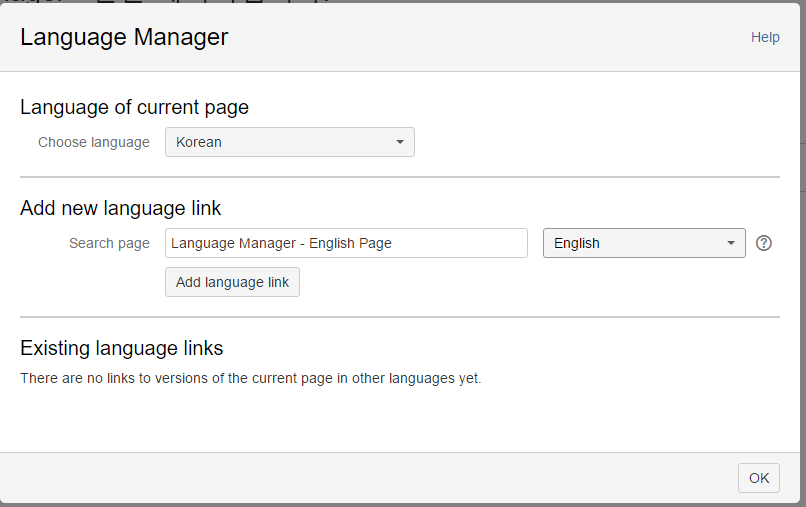This screenshot has height=507, width=806.
Task: Click the arrow on Korean dropdown
Action: click(x=400, y=142)
